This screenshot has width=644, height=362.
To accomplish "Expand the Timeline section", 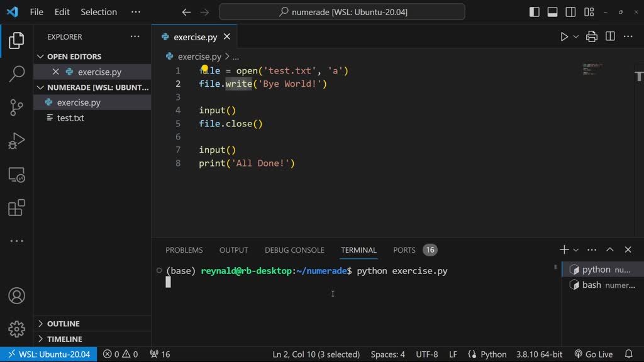I will click(x=64, y=339).
